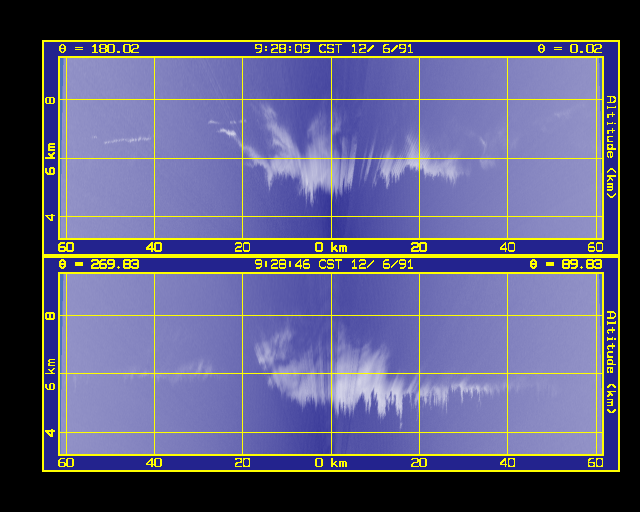Click the upper plot's "0 km" range label

tap(331, 247)
